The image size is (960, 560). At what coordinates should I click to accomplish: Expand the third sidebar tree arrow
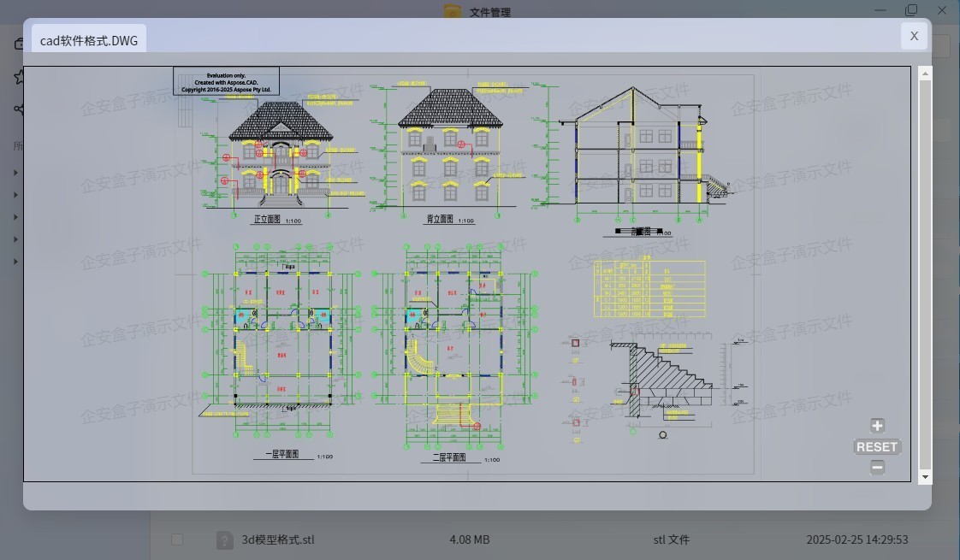(16, 216)
